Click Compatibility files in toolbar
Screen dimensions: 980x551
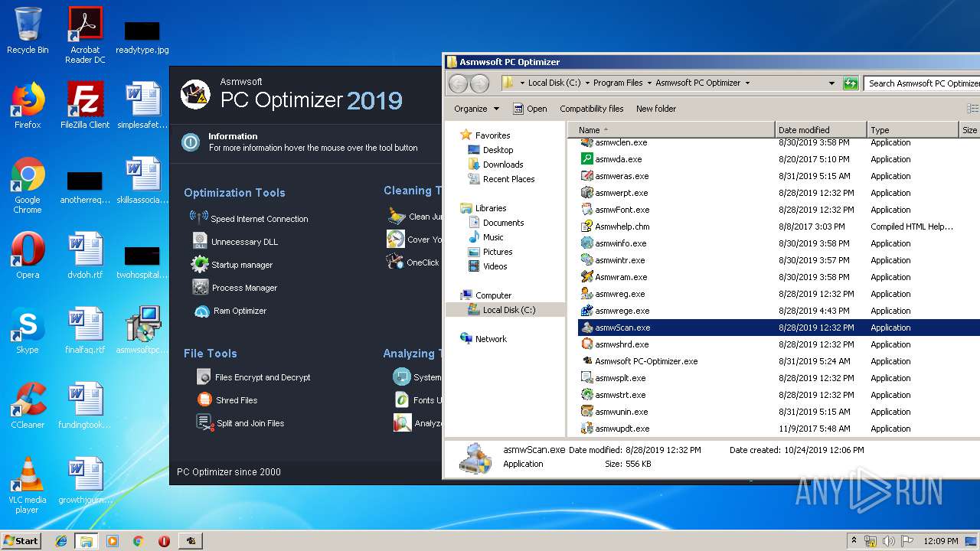pyautogui.click(x=591, y=109)
